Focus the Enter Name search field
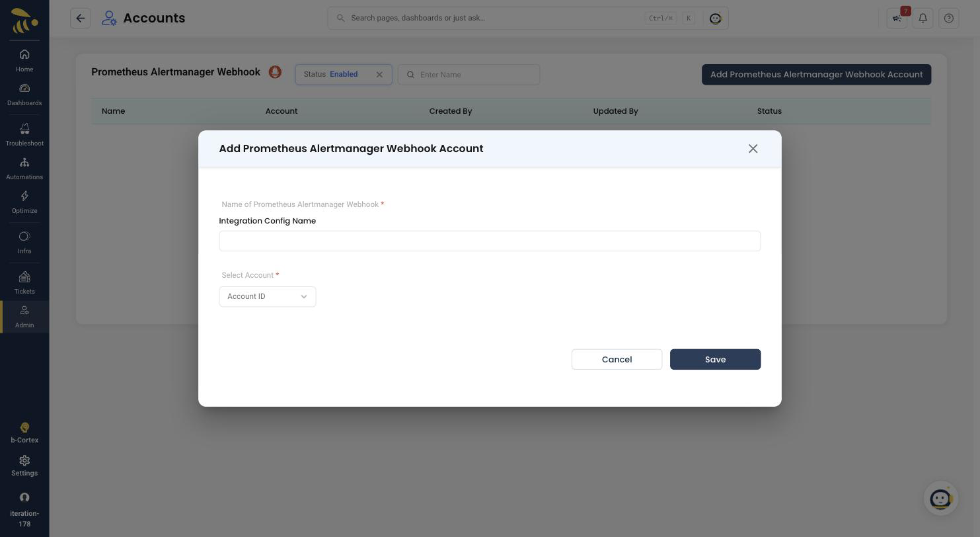 (469, 75)
